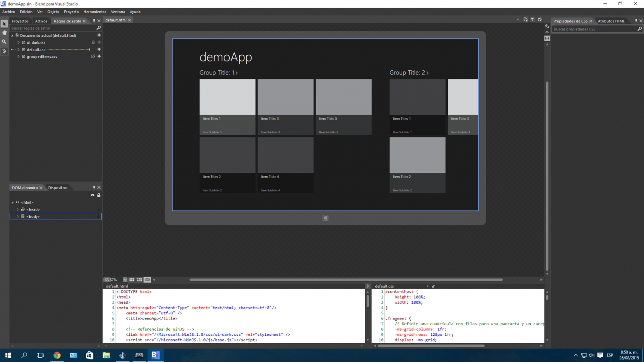Expand the default.css node
This screenshot has height=362, width=644.
pyautogui.click(x=18, y=49)
